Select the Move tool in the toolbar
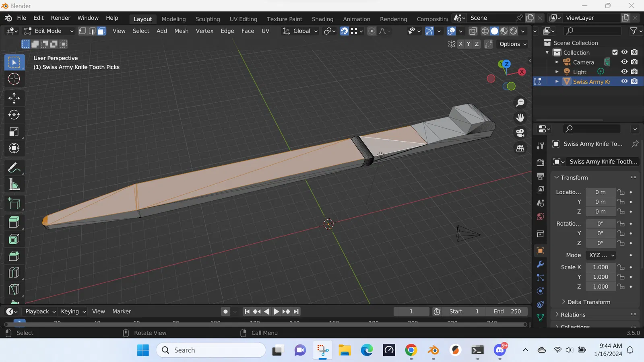Image resolution: width=644 pixels, height=362 pixels. [x=14, y=98]
